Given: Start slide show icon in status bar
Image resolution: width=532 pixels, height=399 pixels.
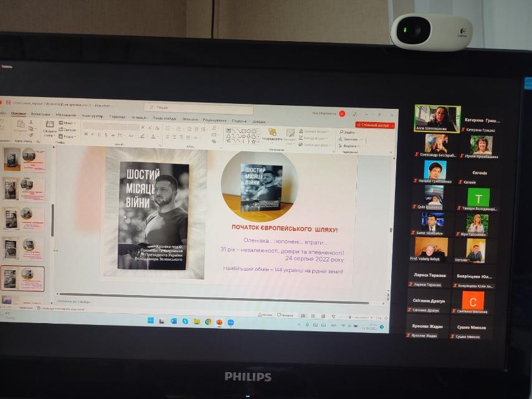Looking at the screenshot, I should coord(333,317).
